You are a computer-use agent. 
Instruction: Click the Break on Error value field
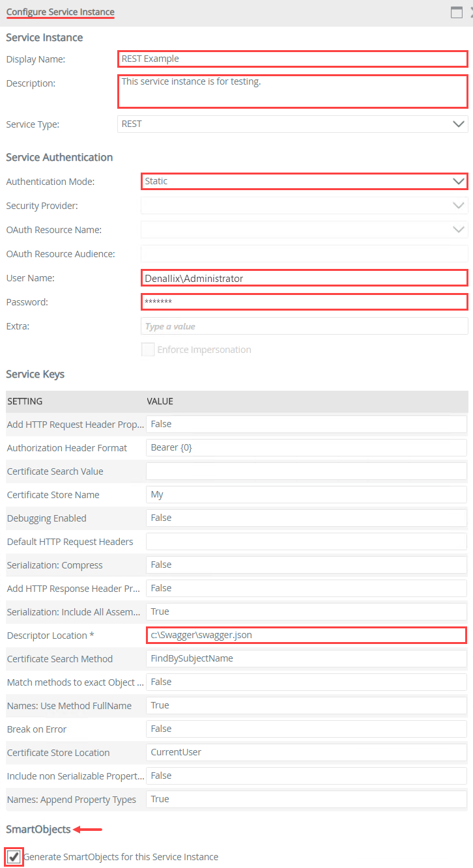tap(306, 729)
